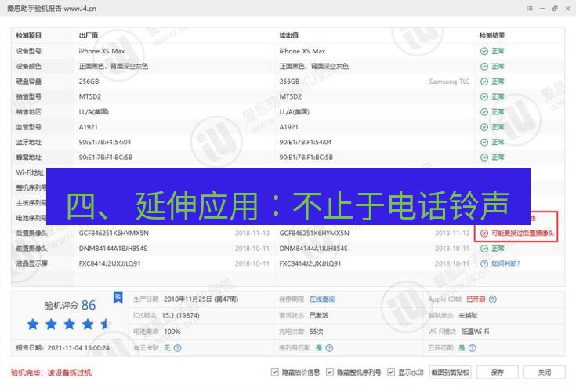Toggle 隐藏整机序列号 checkbox
Image resolution: width=576 pixels, height=392 pixels.
[x=329, y=372]
